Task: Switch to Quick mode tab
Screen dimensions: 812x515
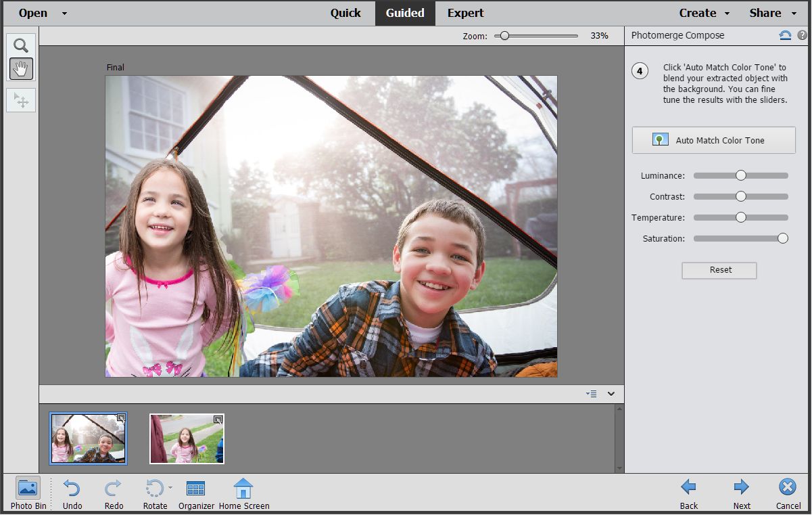Action: (345, 13)
